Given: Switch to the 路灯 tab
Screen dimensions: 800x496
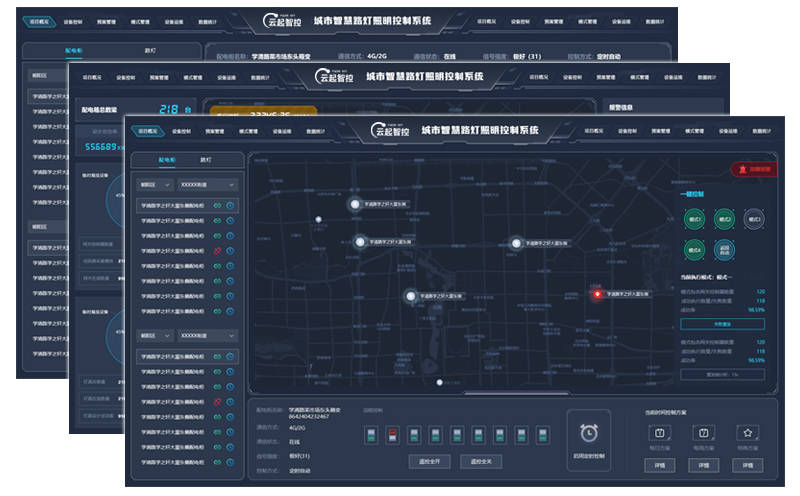Looking at the screenshot, I should [206, 160].
